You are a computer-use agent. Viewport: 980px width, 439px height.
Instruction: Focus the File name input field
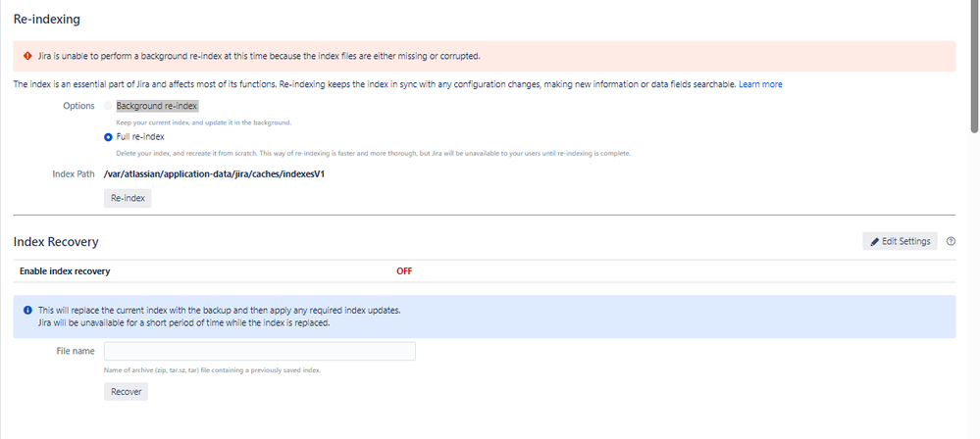(259, 351)
